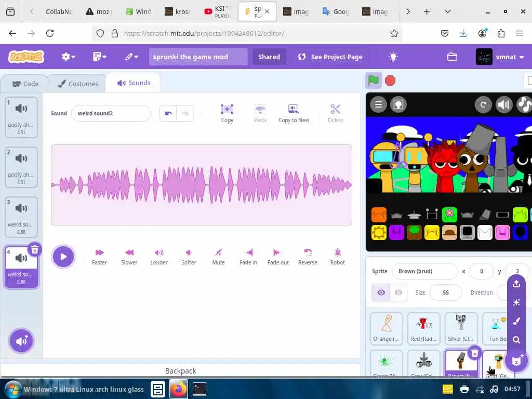Undo the last sound edit
The height and width of the screenshot is (399, 532).
click(x=168, y=113)
